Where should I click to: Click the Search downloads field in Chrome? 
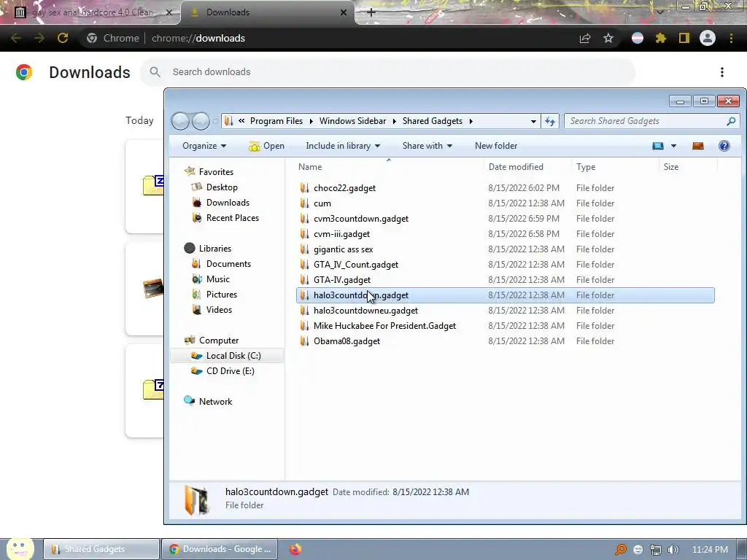point(388,72)
